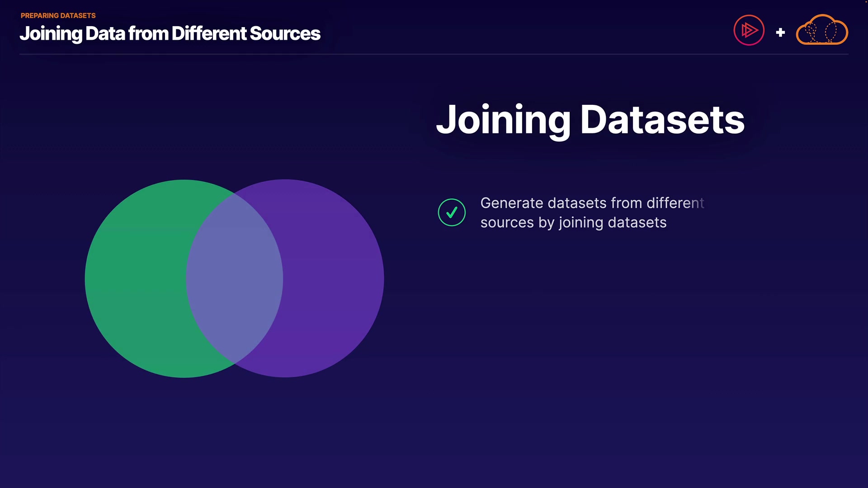Click the word 'Joining' in the large heading

[x=503, y=120]
